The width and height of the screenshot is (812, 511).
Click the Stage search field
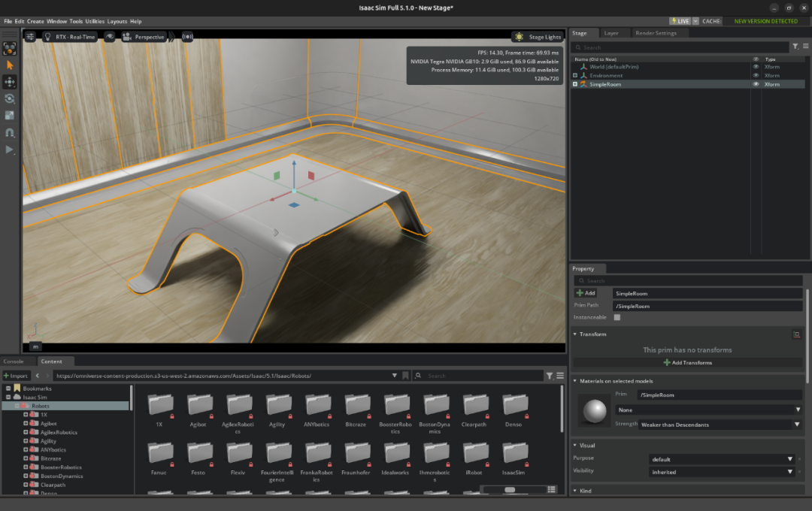[680, 47]
